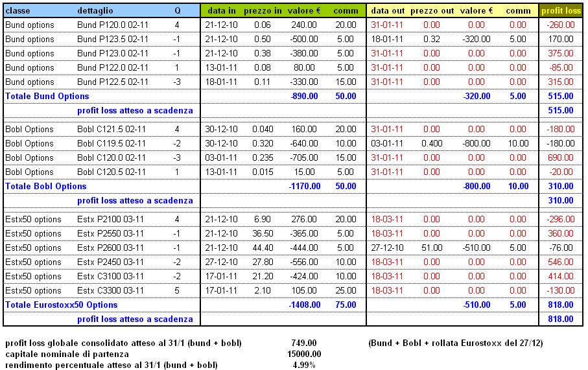The width and height of the screenshot is (588, 370).
Task: Select the yellow "data out" header cell
Action: pos(390,10)
